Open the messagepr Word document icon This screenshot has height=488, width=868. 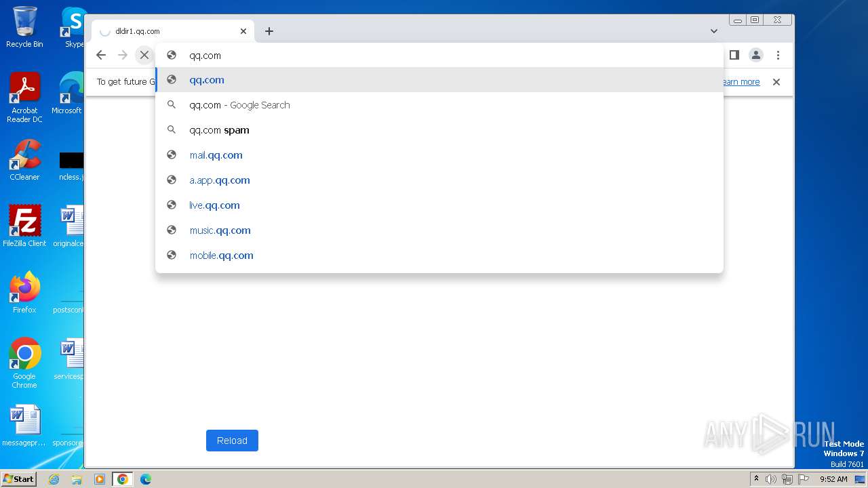click(x=24, y=426)
